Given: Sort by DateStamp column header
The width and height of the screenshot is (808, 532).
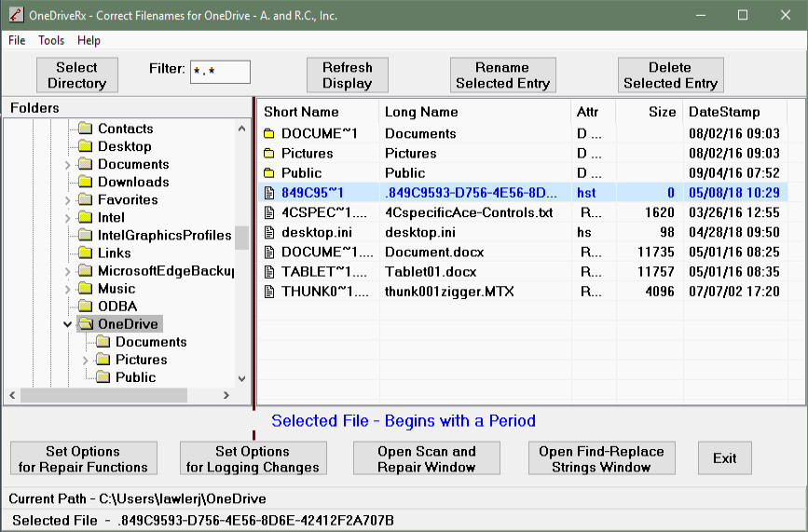Looking at the screenshot, I should pyautogui.click(x=735, y=112).
